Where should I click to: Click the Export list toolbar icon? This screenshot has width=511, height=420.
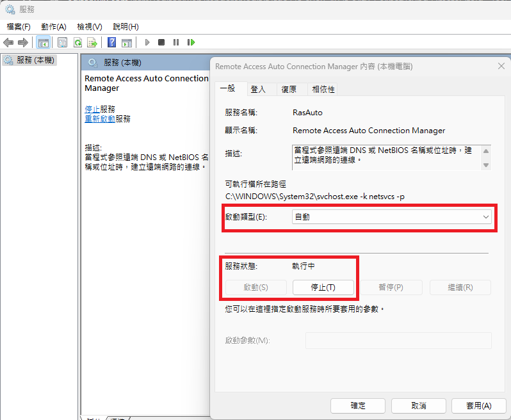[92, 42]
